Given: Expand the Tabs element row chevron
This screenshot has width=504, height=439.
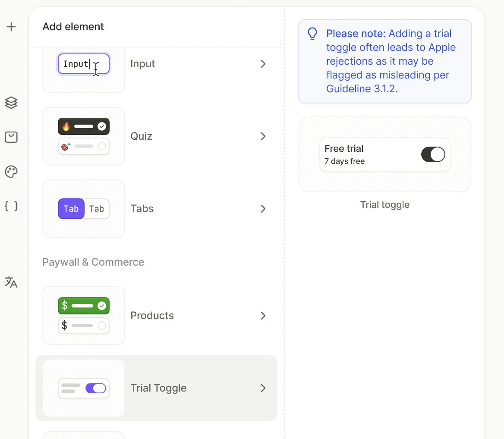Looking at the screenshot, I should [x=263, y=209].
